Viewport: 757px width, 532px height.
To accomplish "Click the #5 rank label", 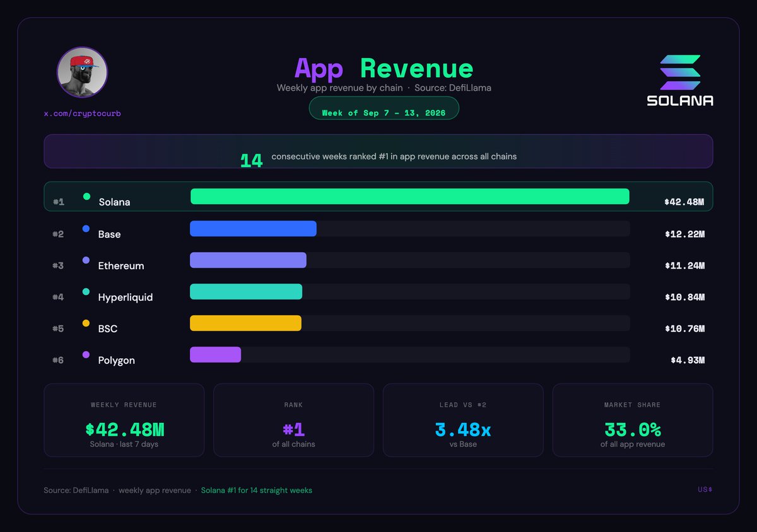I will pos(58,328).
